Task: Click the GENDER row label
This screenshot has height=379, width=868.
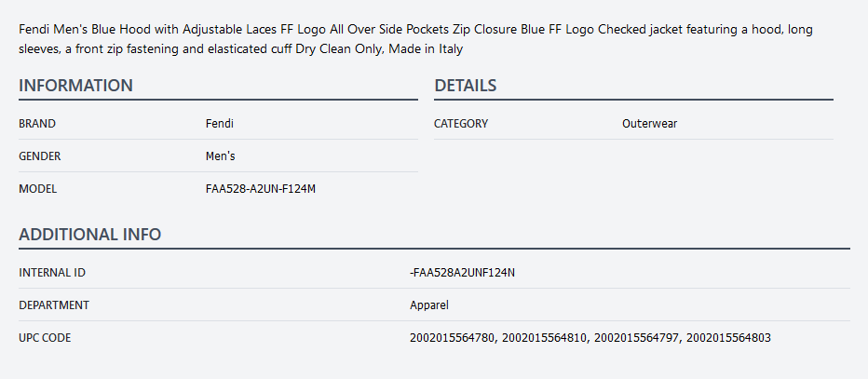Action: pos(40,156)
